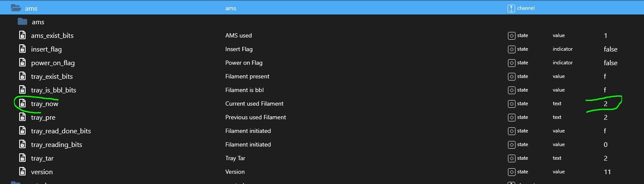The height and width of the screenshot is (184, 644).
Task: Select the tray_reading_bits entry
Action: coord(56,144)
